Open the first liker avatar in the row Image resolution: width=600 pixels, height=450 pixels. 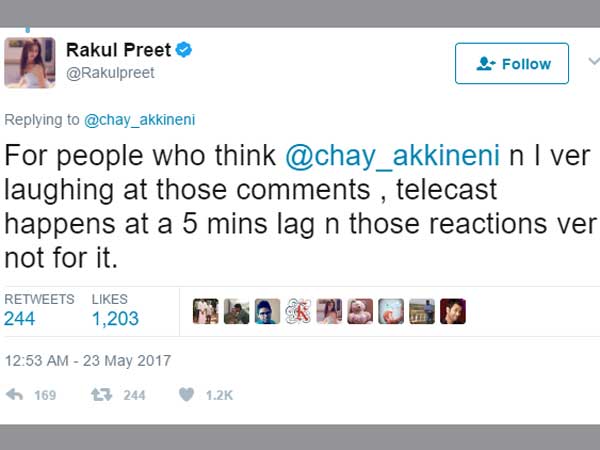tap(206, 312)
